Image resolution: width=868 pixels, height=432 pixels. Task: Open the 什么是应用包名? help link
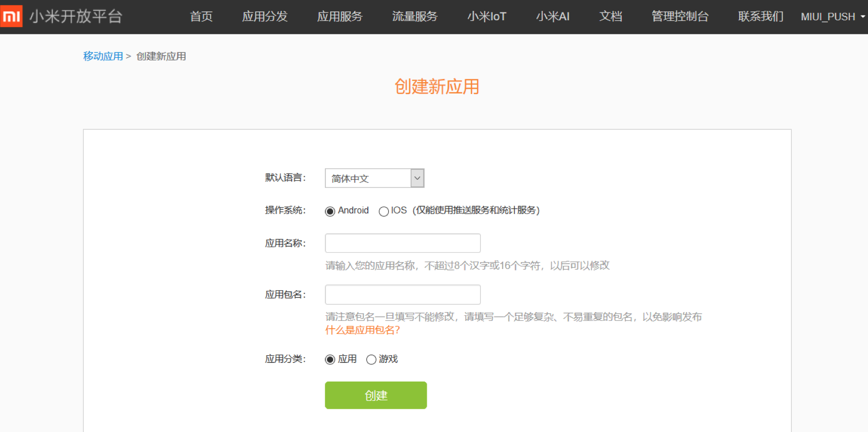click(362, 330)
